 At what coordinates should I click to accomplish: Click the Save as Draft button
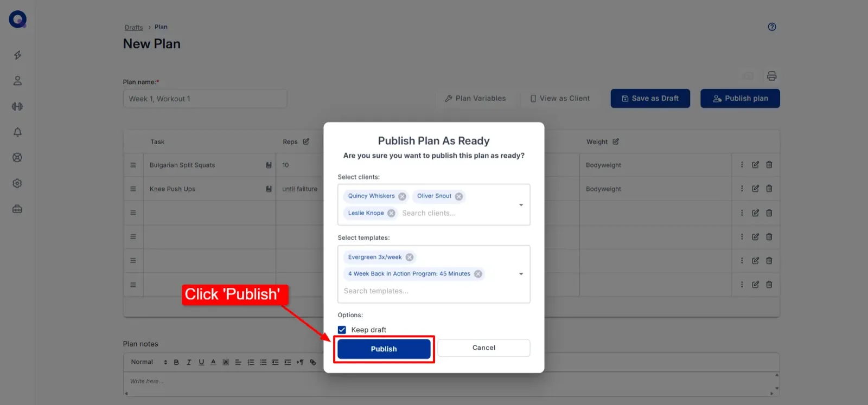tap(650, 98)
